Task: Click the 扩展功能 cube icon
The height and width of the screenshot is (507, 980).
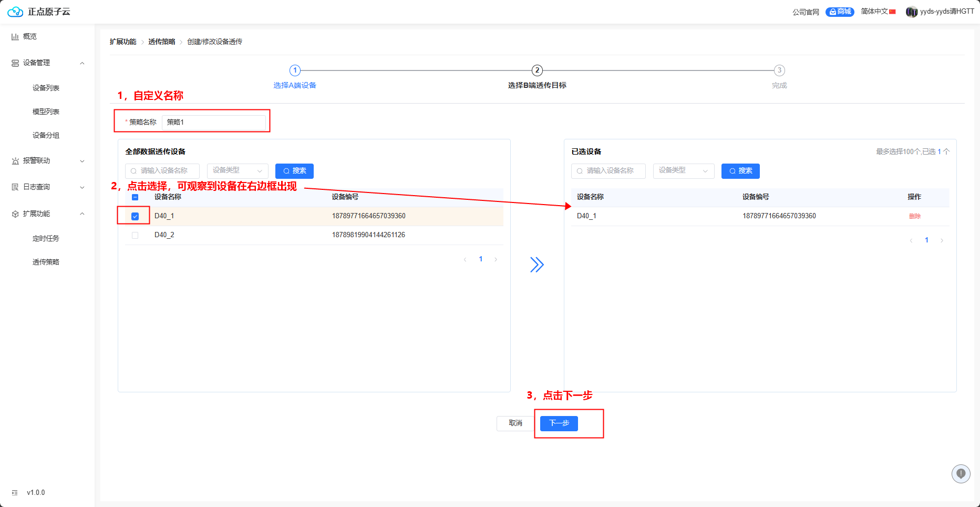Action: [x=15, y=214]
